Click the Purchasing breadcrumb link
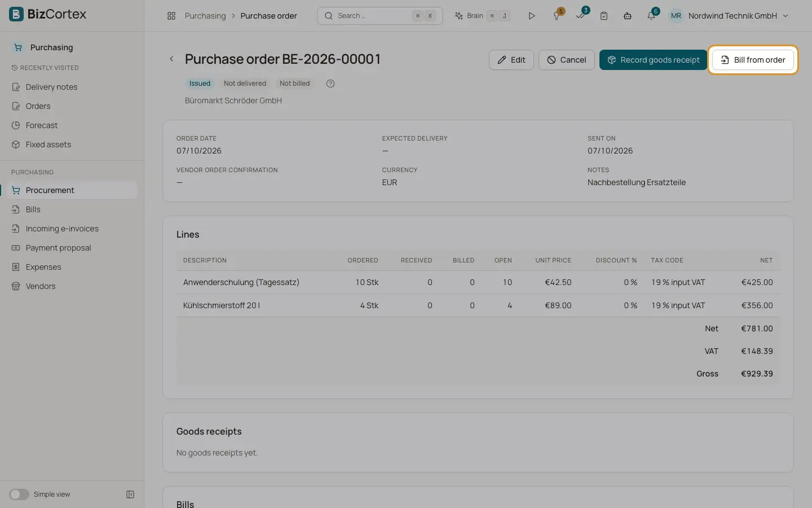The height and width of the screenshot is (508, 812). click(x=205, y=16)
